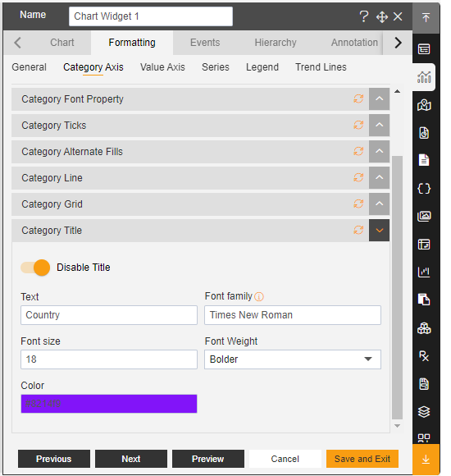Open the Events tab
This screenshot has height=476, width=451.
coord(205,43)
